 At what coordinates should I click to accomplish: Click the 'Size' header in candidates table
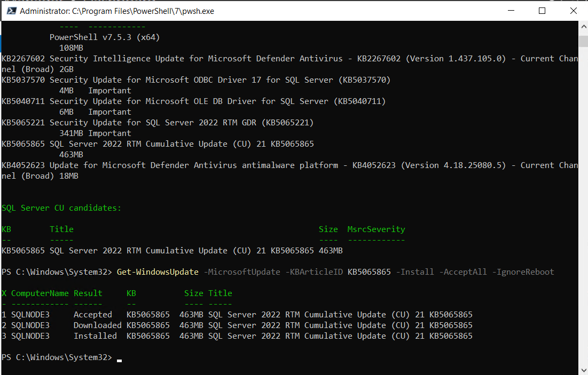[x=328, y=229]
